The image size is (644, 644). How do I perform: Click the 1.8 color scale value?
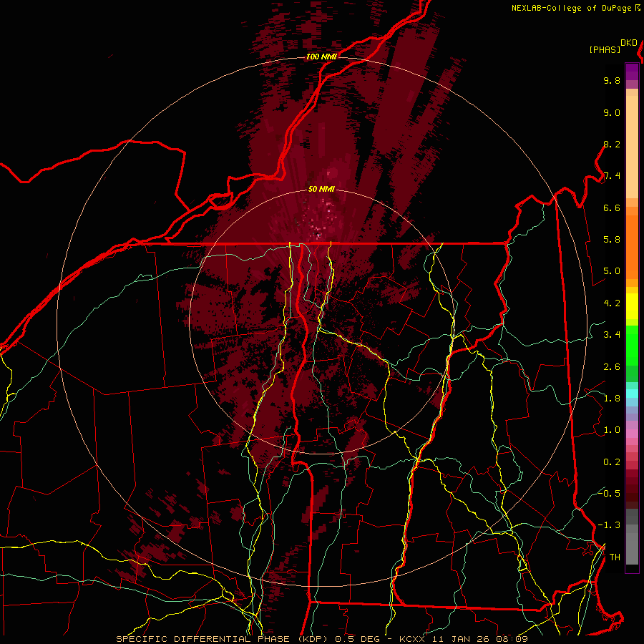click(612, 399)
